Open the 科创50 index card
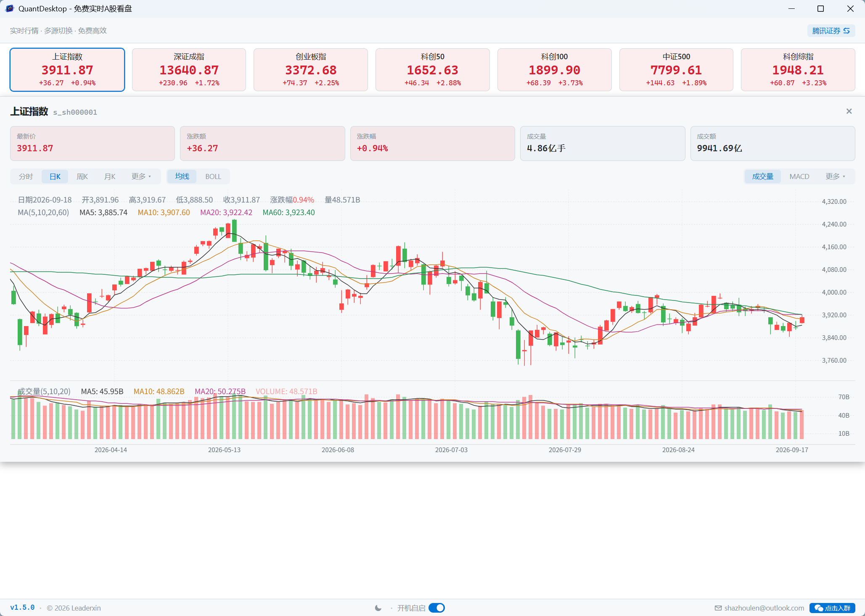The image size is (865, 616). [433, 70]
